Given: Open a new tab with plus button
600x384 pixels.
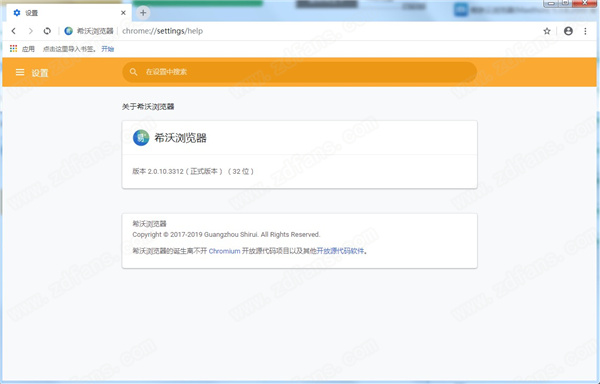Looking at the screenshot, I should [x=143, y=13].
